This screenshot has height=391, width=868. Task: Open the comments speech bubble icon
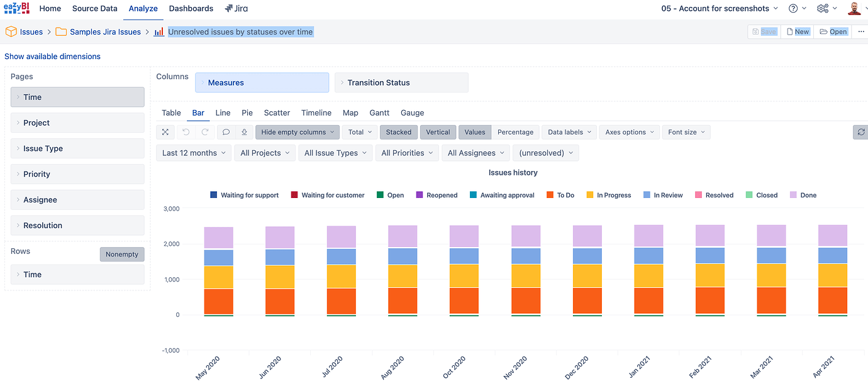225,132
